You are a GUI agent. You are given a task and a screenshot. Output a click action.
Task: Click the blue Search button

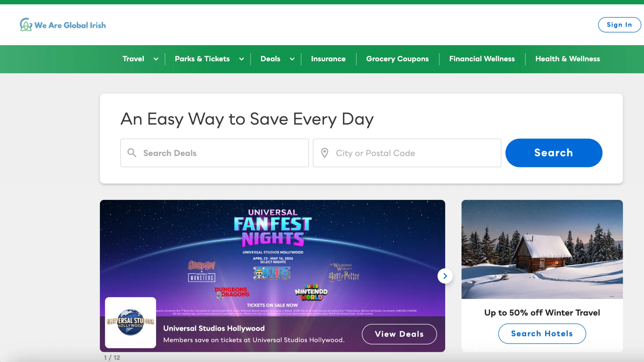pyautogui.click(x=553, y=153)
